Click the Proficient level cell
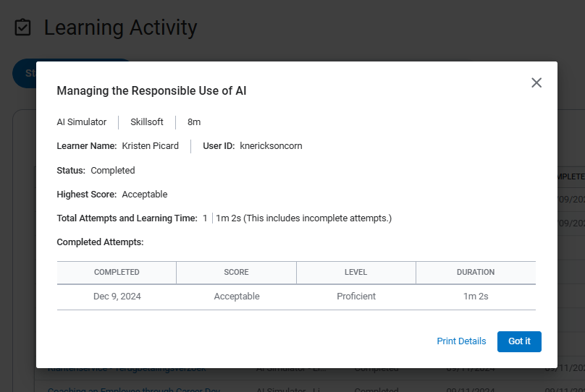Image resolution: width=585 pixels, height=392 pixels. click(355, 297)
